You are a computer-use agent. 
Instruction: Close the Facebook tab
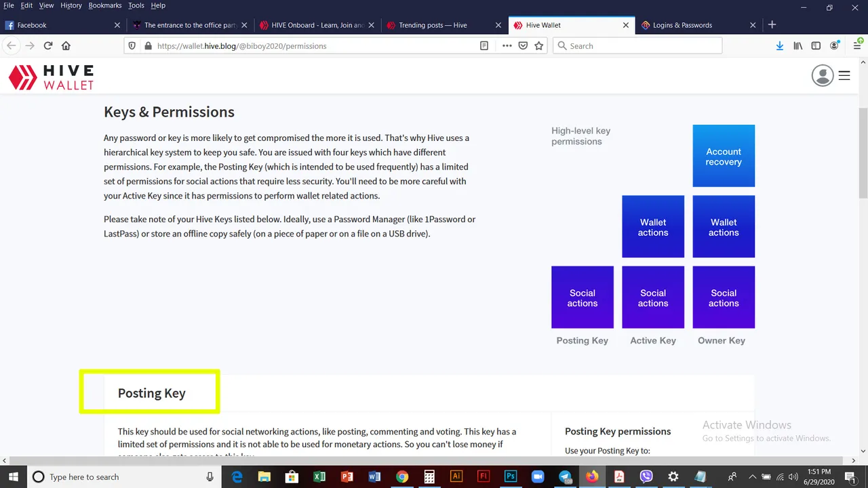point(117,25)
